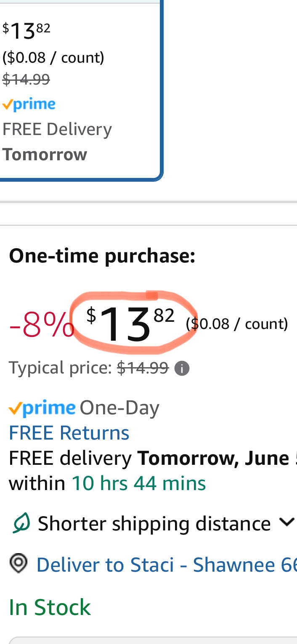Select the $13.82 offer card at top
297x644 pixels.
click(80, 88)
